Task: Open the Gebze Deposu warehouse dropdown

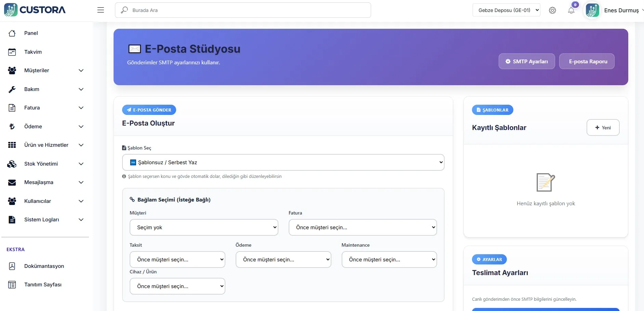Action: pos(506,10)
